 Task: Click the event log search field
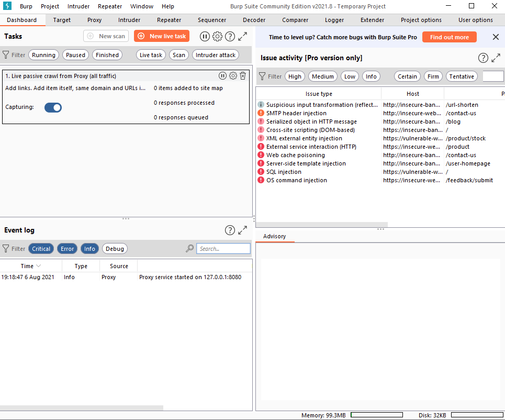tap(223, 249)
